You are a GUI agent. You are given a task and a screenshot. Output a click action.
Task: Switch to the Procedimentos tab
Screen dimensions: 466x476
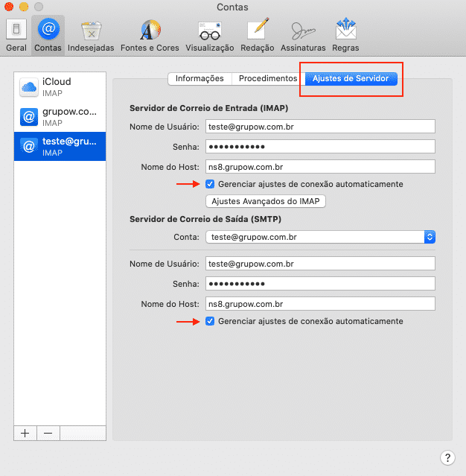point(268,79)
